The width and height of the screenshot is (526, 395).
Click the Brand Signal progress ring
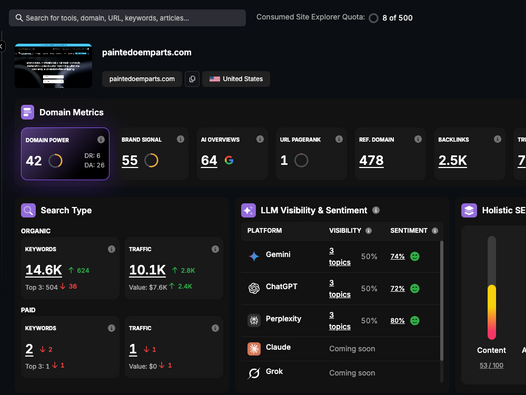point(151,160)
